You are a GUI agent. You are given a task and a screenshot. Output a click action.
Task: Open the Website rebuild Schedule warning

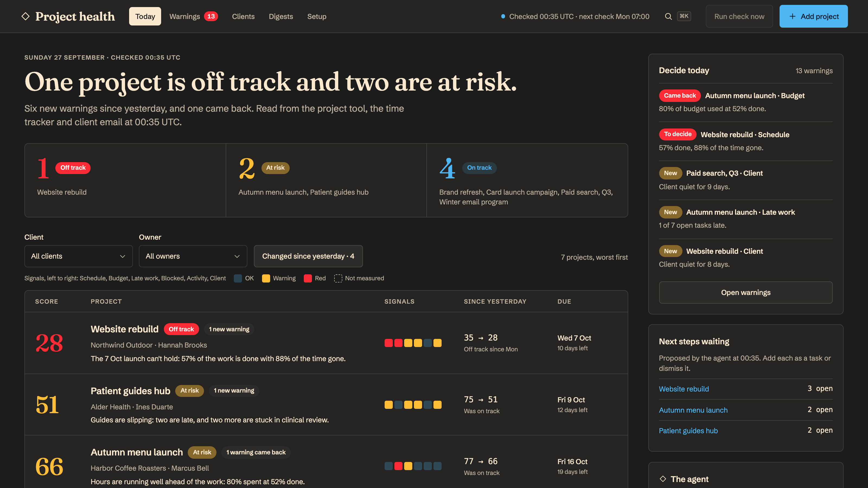coord(745,141)
